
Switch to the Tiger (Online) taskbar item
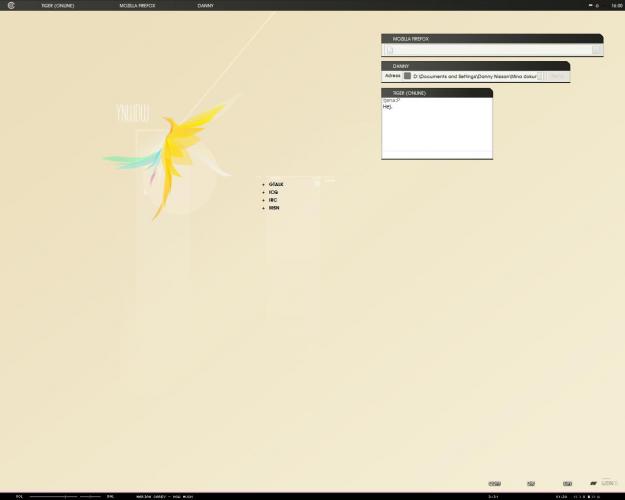[57, 5]
